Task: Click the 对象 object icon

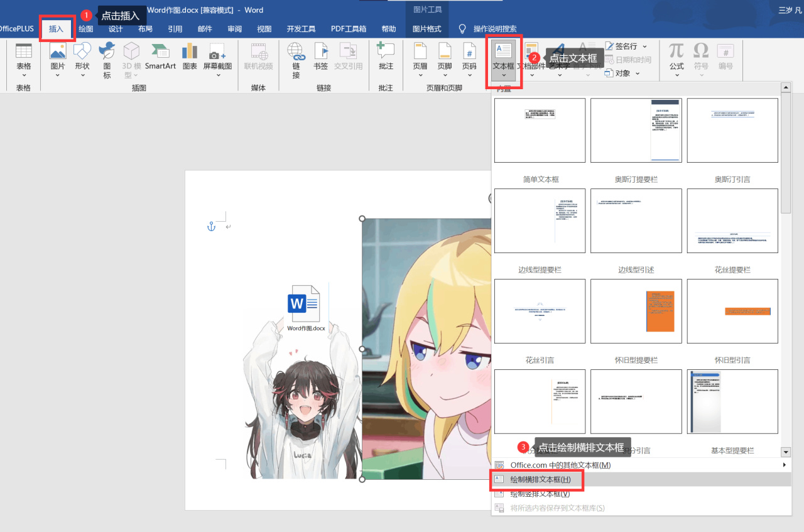Action: 609,73
